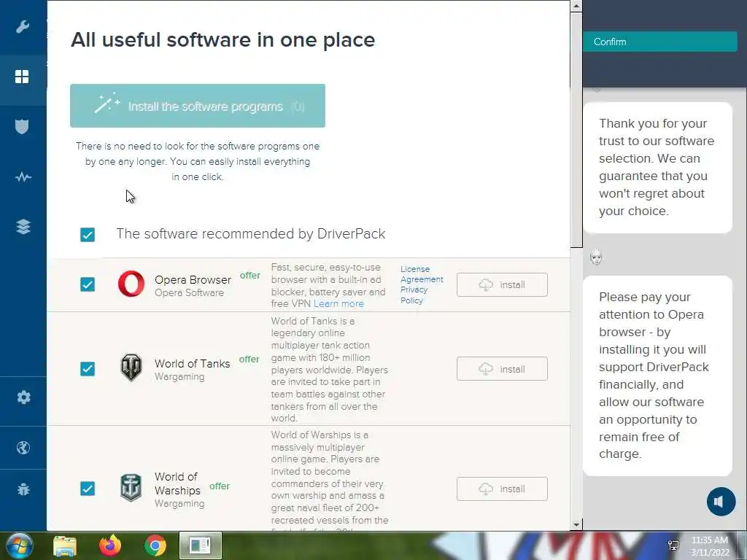Open the wrench drivers section in sidebar
The height and width of the screenshot is (560, 747).
(23, 27)
